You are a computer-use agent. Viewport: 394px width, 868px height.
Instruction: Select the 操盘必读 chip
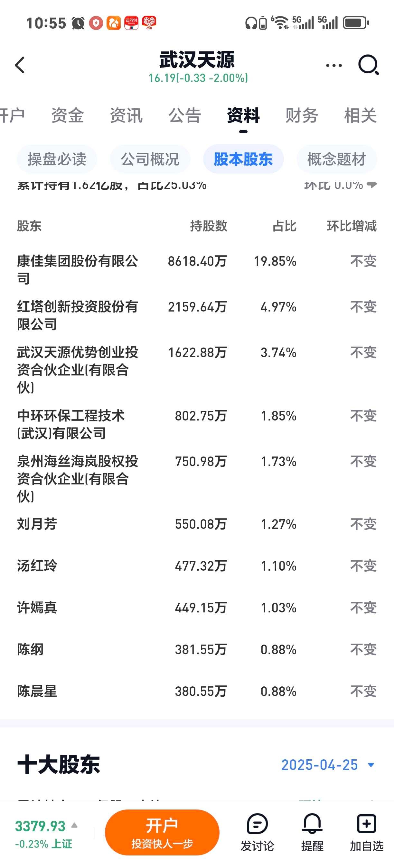point(57,159)
